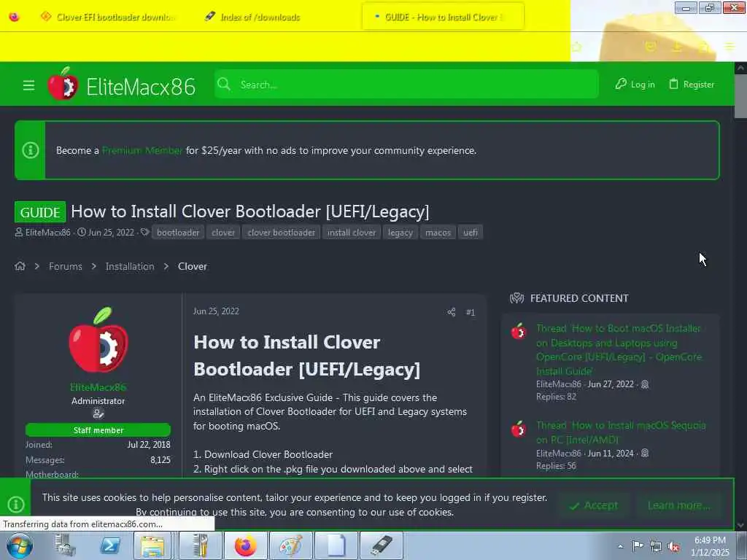This screenshot has height=560, width=747.
Task: Open the Firefox downloads panel
Action: pyautogui.click(x=677, y=46)
